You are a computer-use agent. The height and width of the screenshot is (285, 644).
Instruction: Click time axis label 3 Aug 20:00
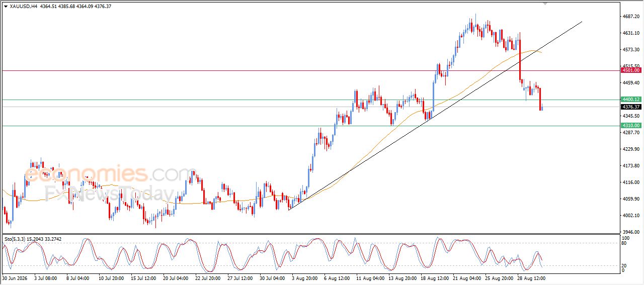(x=304, y=277)
